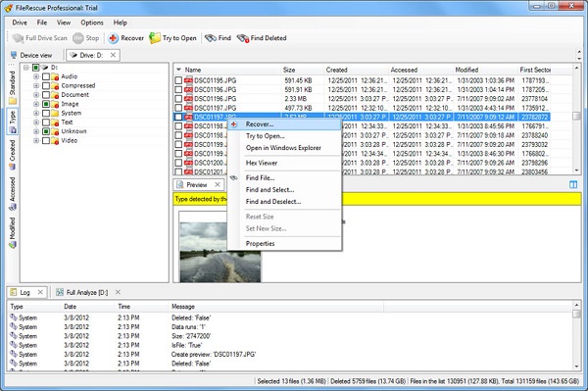Sort file list by Created column

[356, 70]
